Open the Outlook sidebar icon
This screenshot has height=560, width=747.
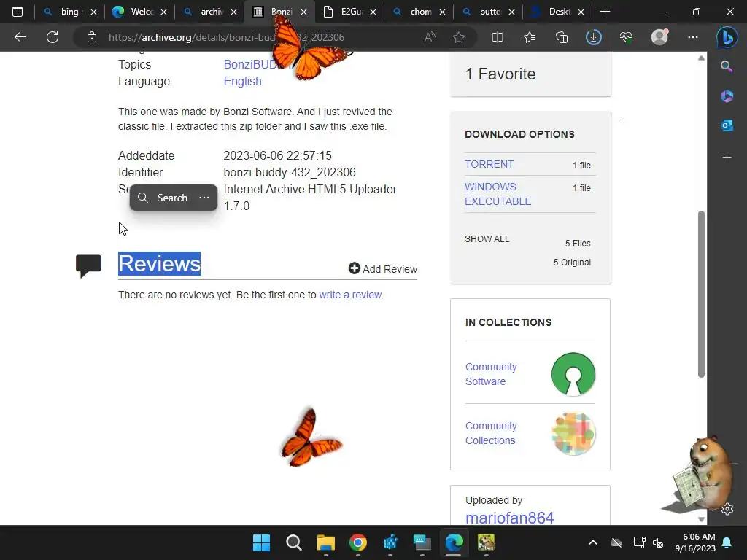tap(727, 125)
